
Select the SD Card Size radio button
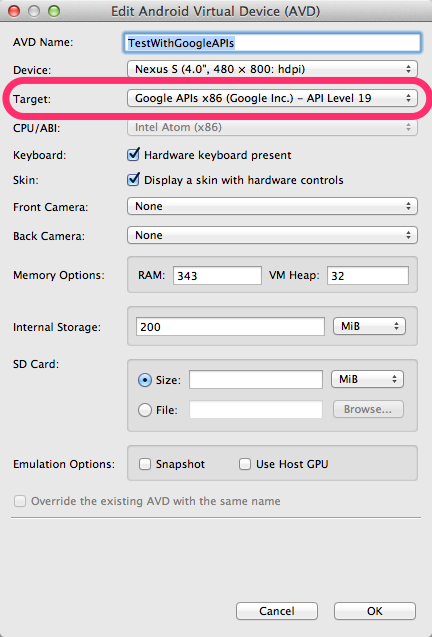145,380
